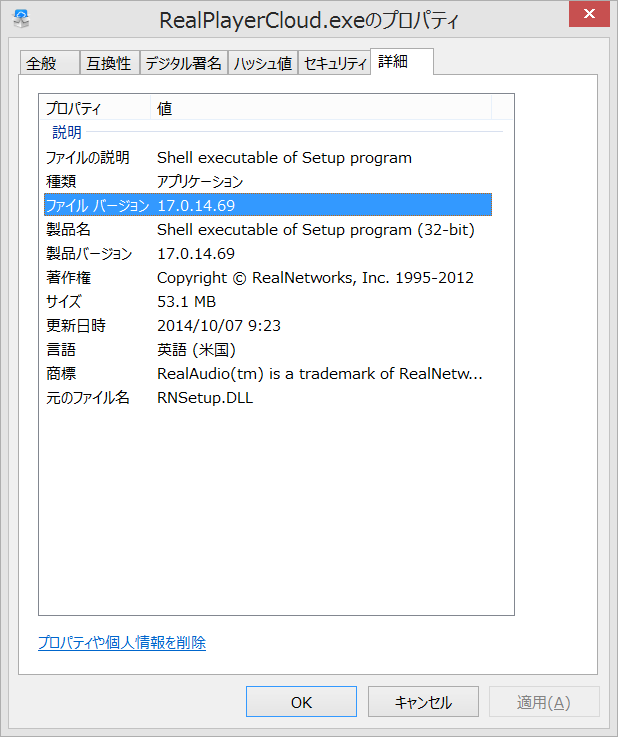Viewport: 618px width, 737px height.
Task: Confirm with the OK button
Action: coord(301,702)
